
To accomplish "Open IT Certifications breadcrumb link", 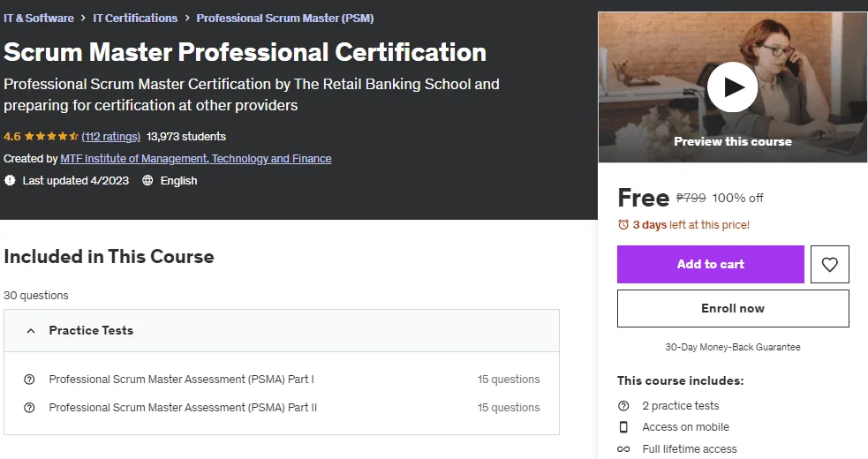I will [135, 19].
